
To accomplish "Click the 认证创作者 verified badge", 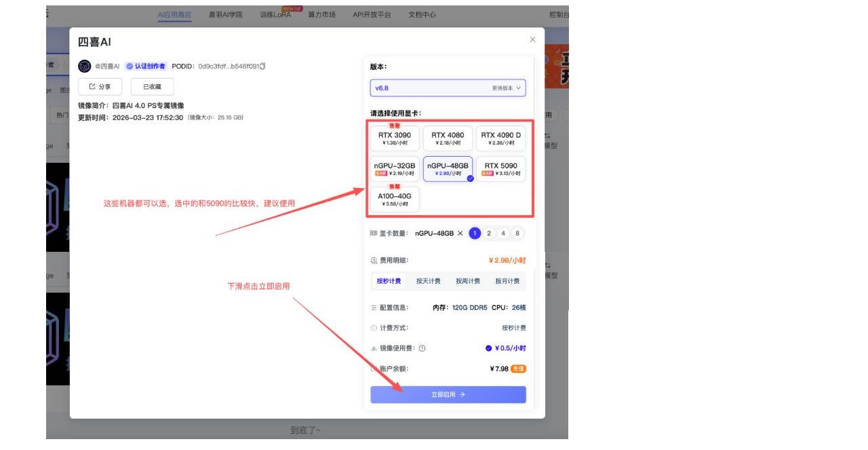I will pyautogui.click(x=146, y=67).
